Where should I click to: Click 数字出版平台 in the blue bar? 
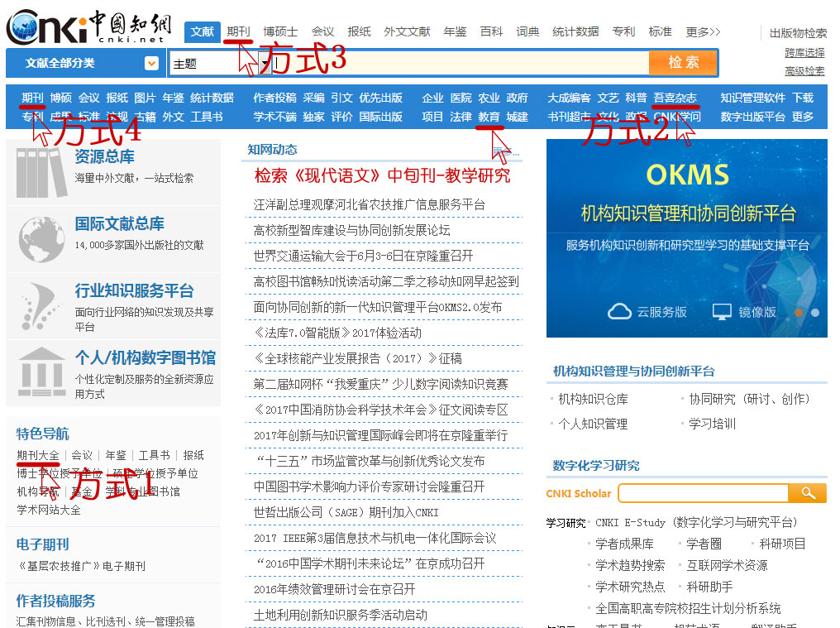click(x=752, y=117)
